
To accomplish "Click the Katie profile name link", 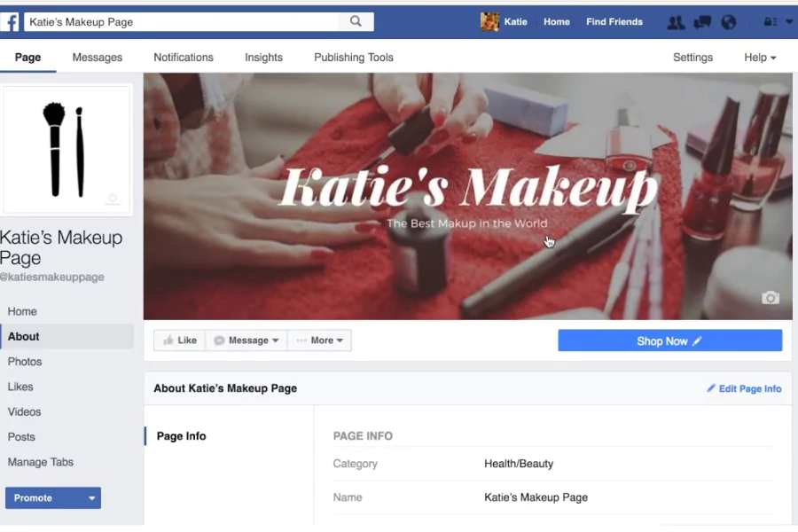I will coord(515,22).
